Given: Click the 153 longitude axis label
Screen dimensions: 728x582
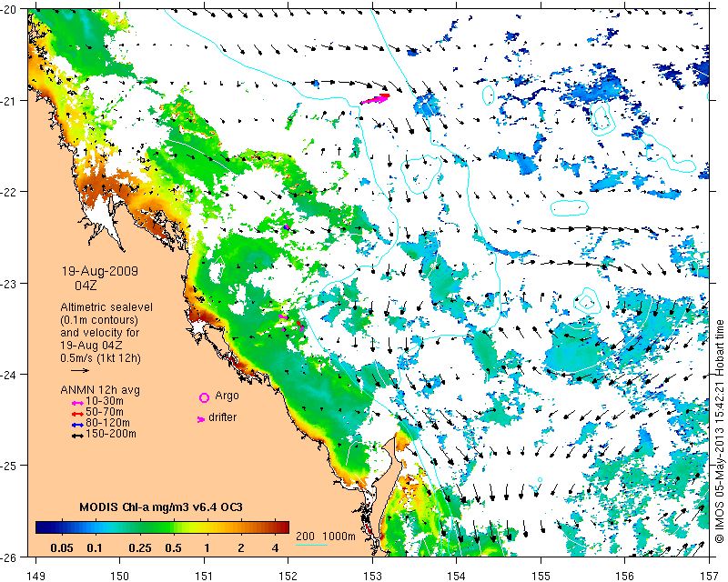Looking at the screenshot, I should point(372,576).
